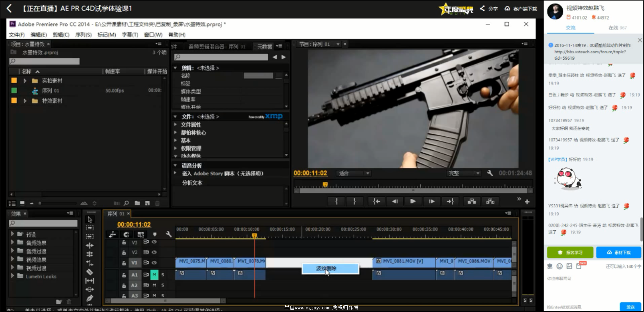Viewport: 644px width, 312px height.
Task: Solo audio track A1
Action: pos(162,274)
